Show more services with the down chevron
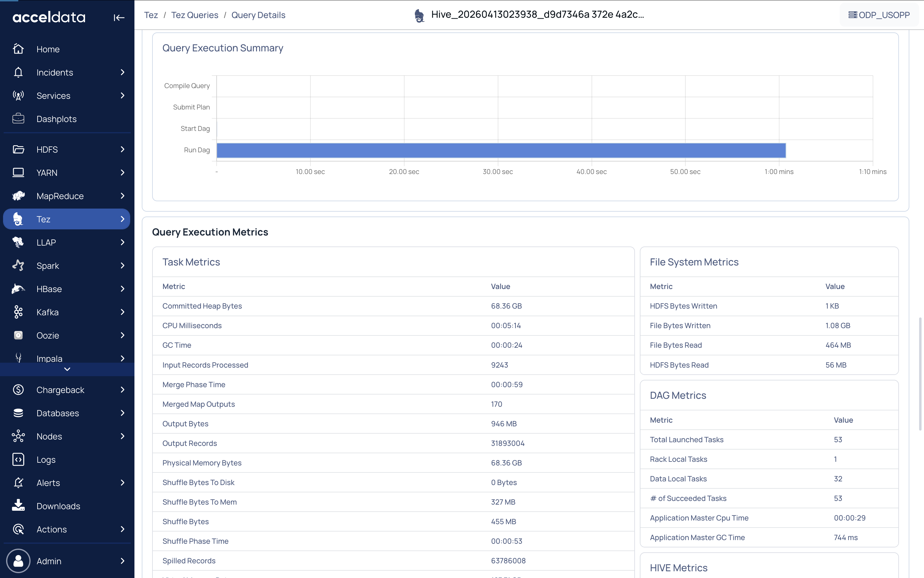Screen dimensions: 924x578 (x=67, y=369)
